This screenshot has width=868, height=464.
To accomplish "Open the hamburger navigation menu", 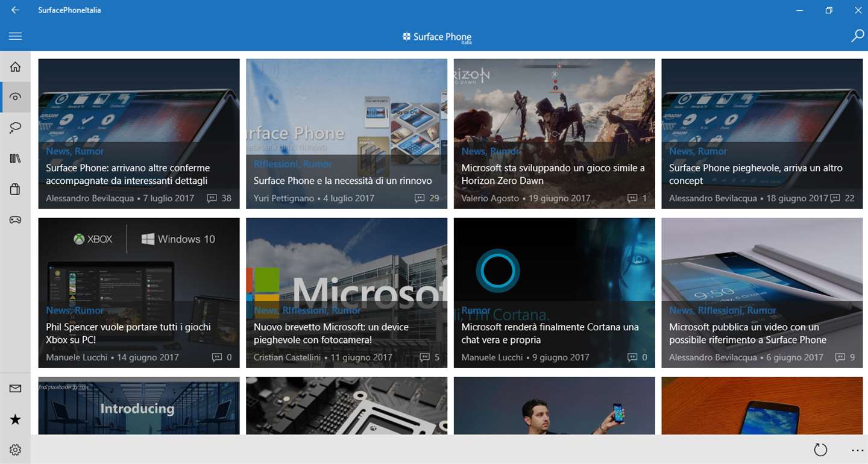I will (x=15, y=36).
